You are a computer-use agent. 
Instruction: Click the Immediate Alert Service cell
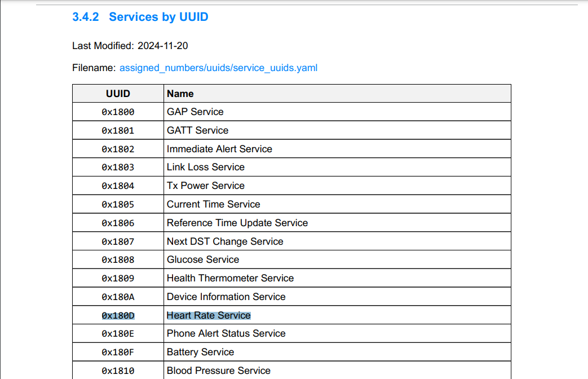(219, 149)
